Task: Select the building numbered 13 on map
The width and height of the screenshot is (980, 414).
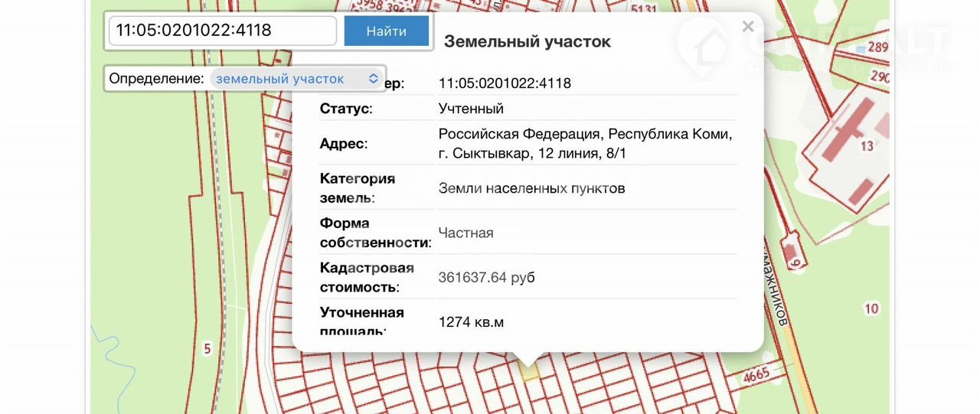Action: point(850,145)
